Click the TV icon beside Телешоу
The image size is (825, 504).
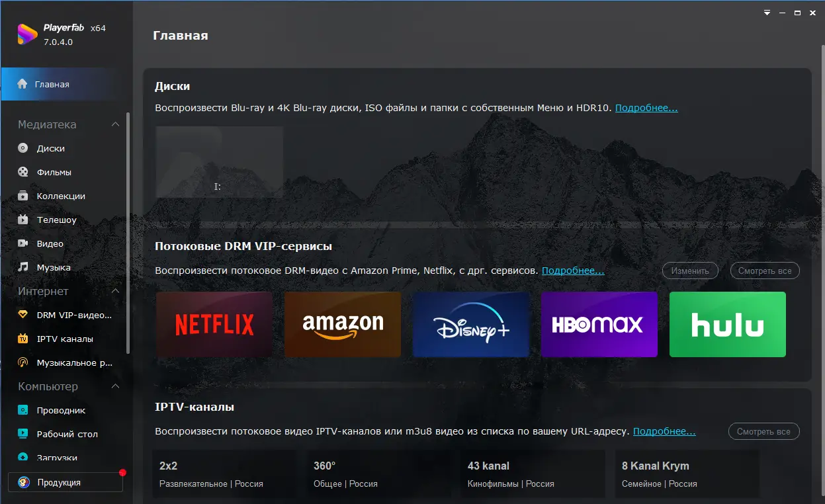click(x=23, y=220)
